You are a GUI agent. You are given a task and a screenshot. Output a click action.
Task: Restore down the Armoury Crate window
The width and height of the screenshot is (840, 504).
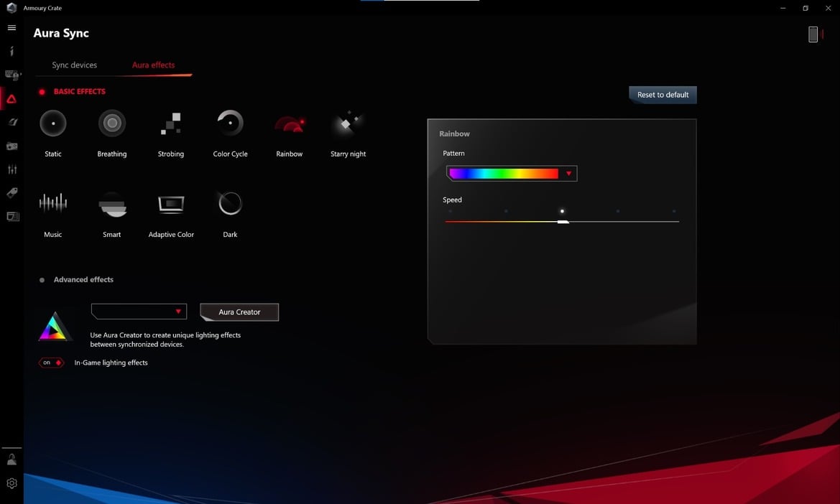point(806,8)
